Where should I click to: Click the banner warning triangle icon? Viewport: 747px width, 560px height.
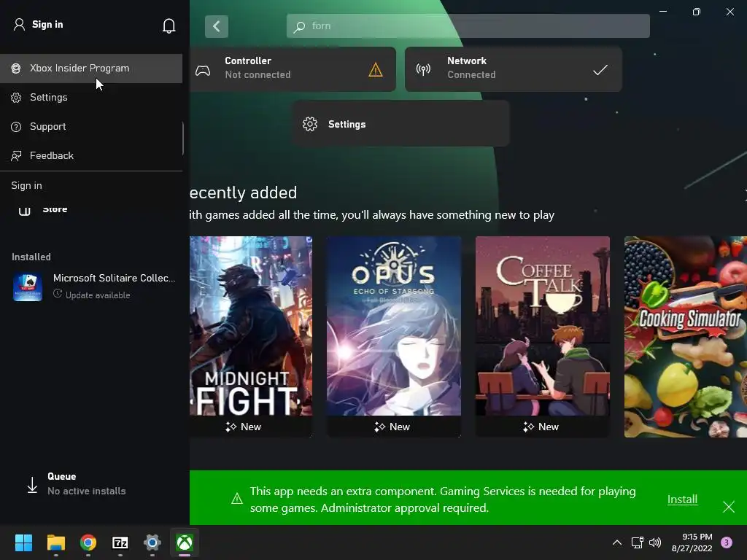237,499
